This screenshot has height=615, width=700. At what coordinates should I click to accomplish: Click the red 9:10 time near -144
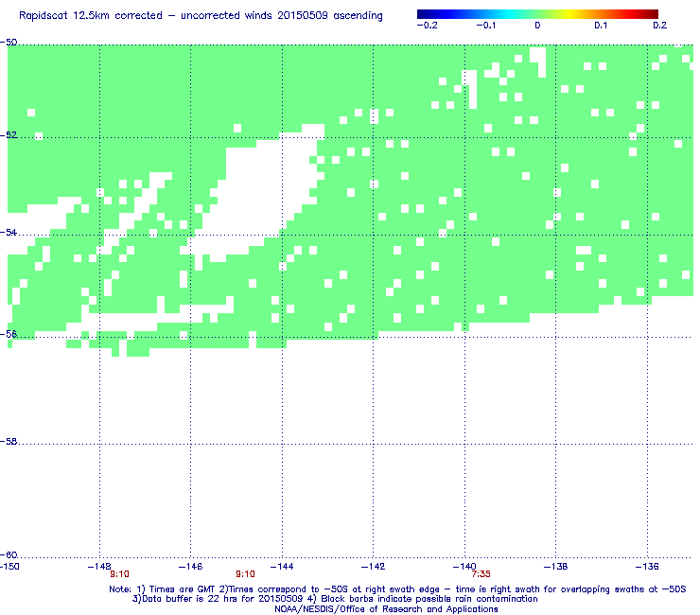(x=246, y=574)
